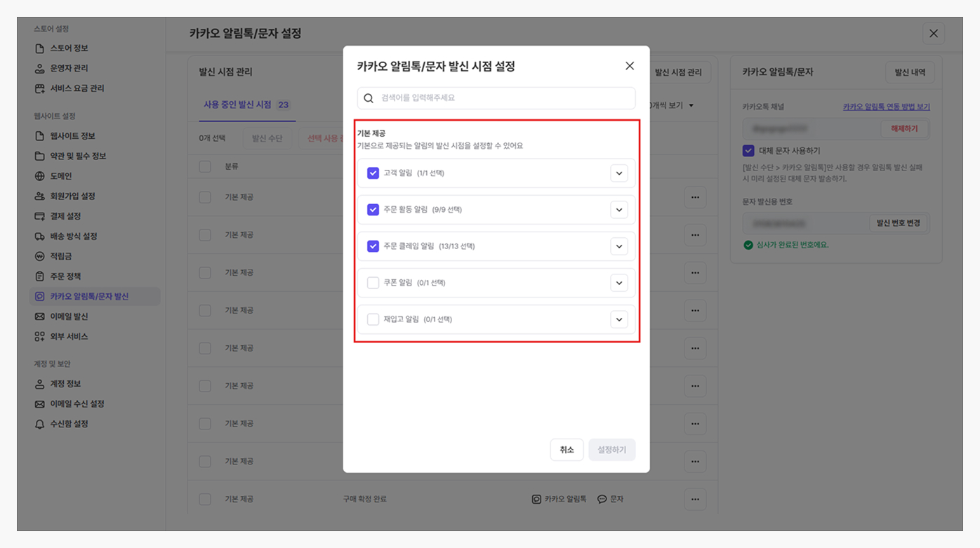Select the 사용 중인 발신 시점 tab
Screen dimensions: 980x548
point(246,105)
